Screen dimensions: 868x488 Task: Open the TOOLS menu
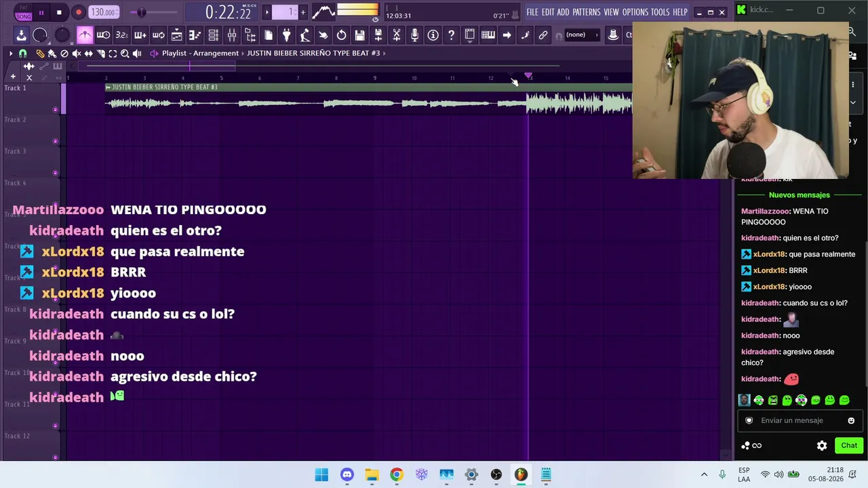660,12
